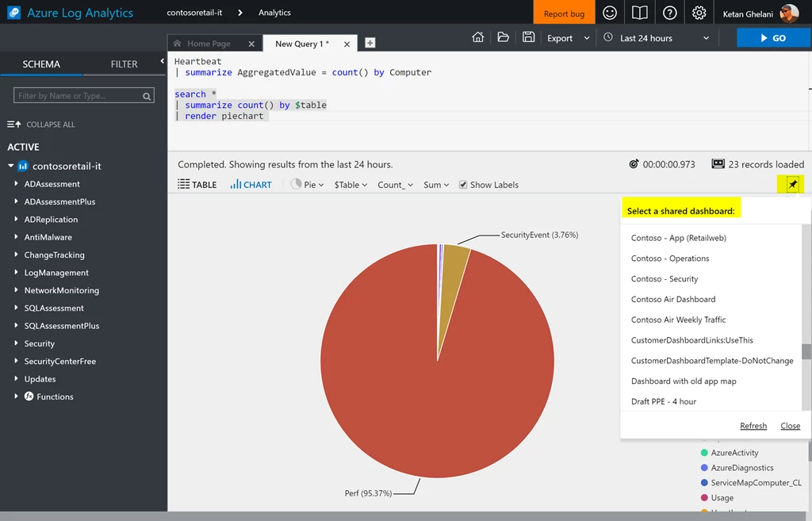Viewport: 812px width, 521px height.
Task: Click the Azure Log Analytics logo icon
Action: point(14,13)
